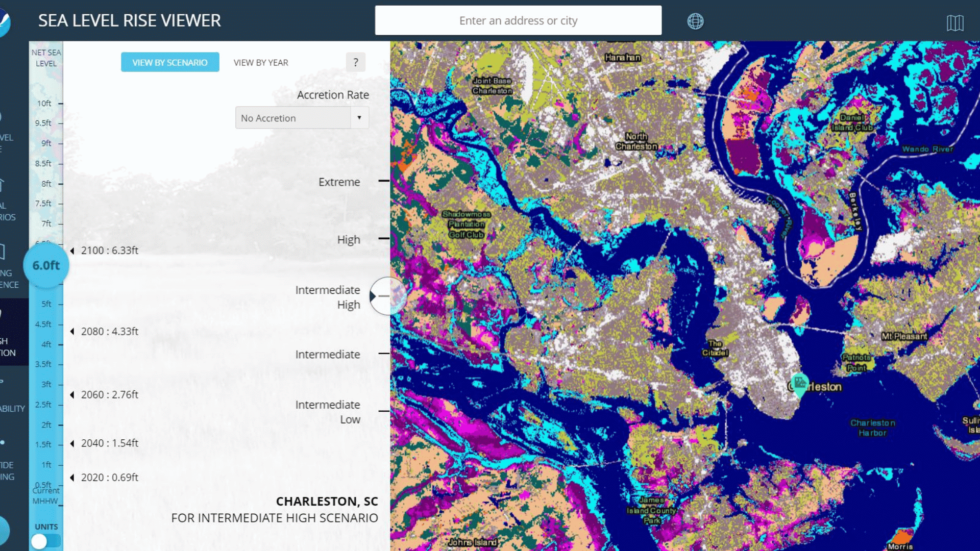The width and height of the screenshot is (980, 551).
Task: Set sea level to the 8ft tick
Action: pyautogui.click(x=51, y=184)
